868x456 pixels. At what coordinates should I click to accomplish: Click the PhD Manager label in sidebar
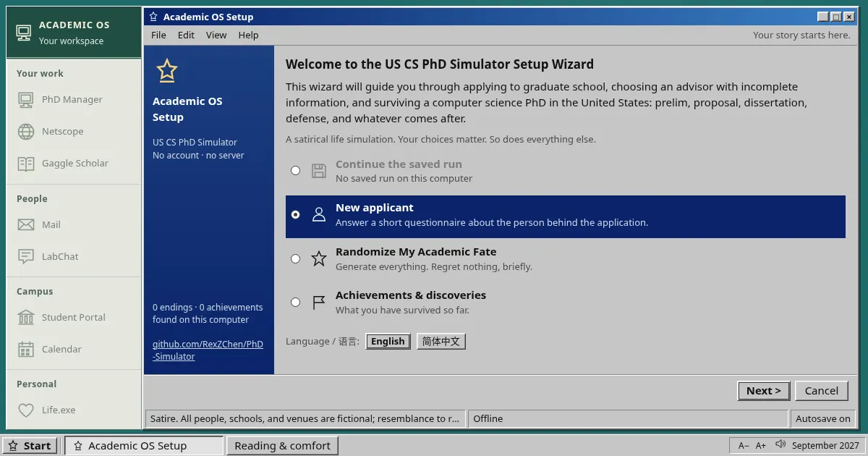point(72,100)
